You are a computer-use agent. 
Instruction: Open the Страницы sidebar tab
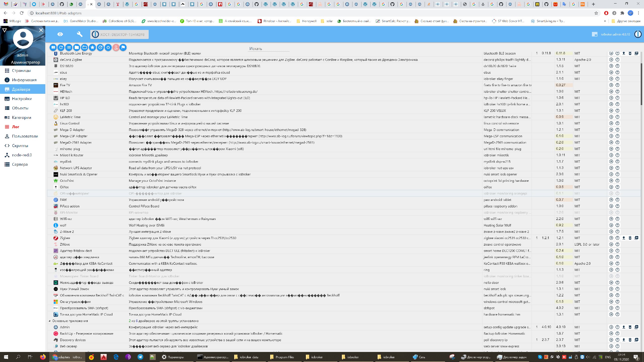point(23,71)
